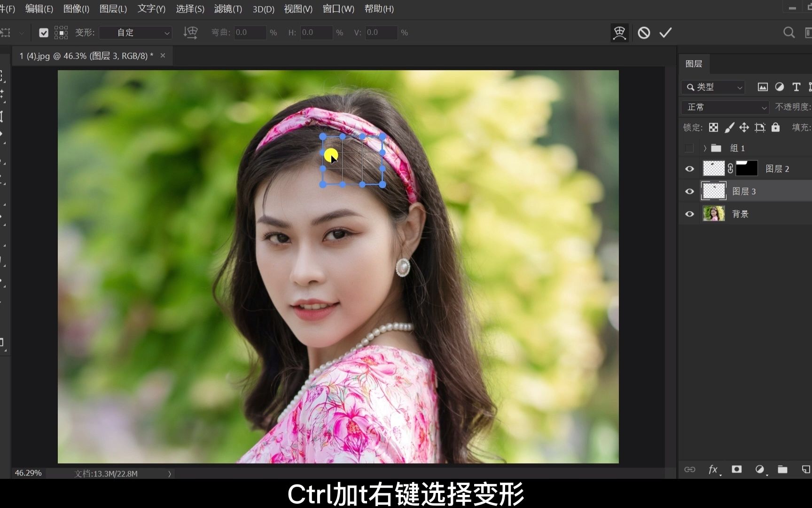Create a new adjustment layer
Image resolution: width=812 pixels, height=508 pixels.
click(x=761, y=469)
